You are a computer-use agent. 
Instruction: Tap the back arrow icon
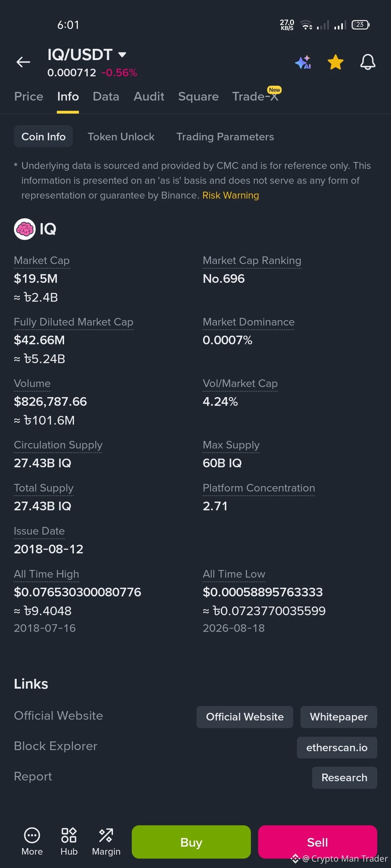(x=23, y=62)
